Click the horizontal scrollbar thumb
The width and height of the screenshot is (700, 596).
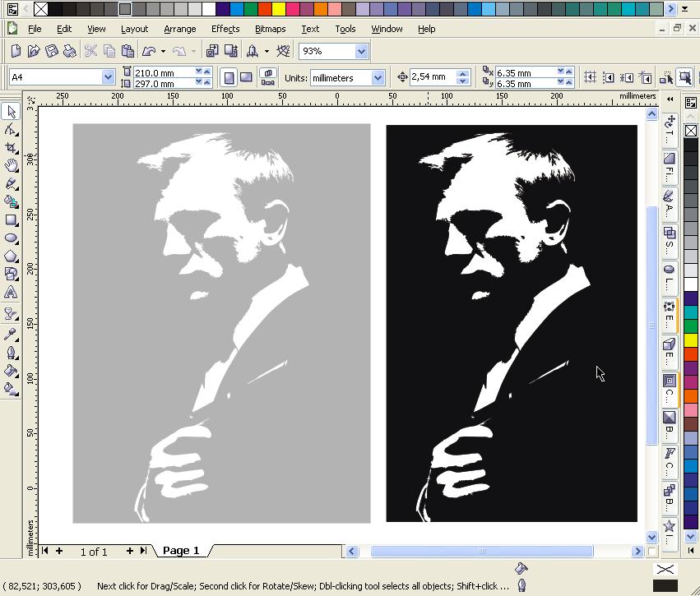click(x=482, y=552)
